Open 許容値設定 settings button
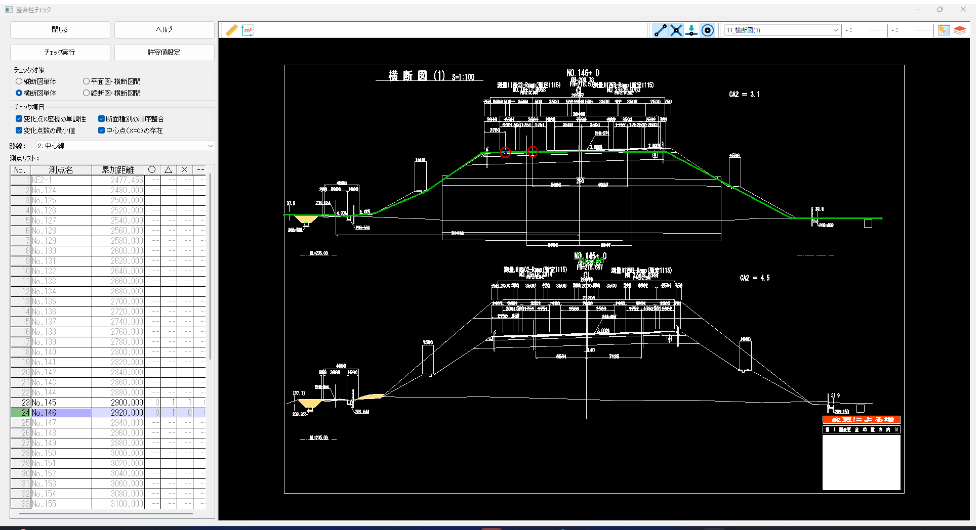 click(x=164, y=52)
